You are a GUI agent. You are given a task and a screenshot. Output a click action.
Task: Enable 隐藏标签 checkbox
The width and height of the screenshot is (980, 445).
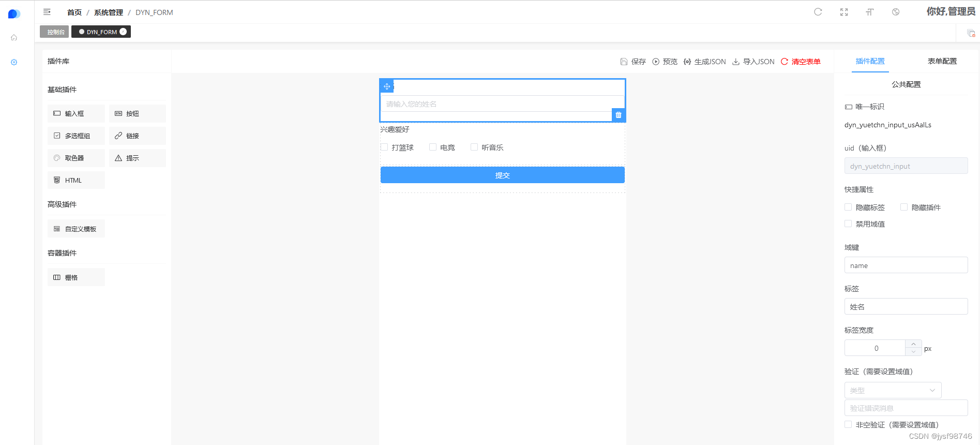click(x=848, y=207)
